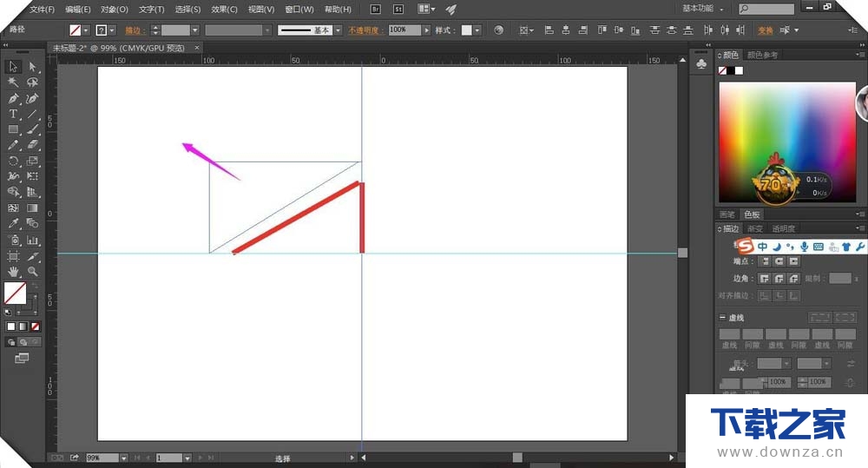Click the Fill color box in toolbar
The height and width of the screenshot is (468, 868).
click(x=15, y=293)
